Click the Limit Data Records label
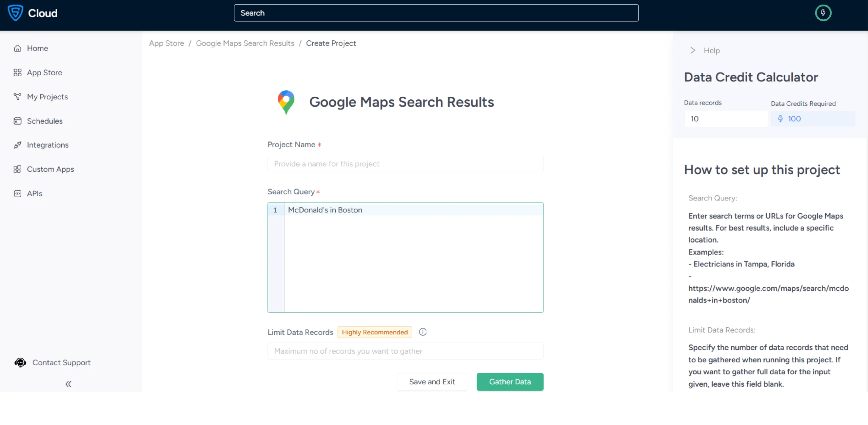Image resolution: width=868 pixels, height=425 pixels. 300,332
